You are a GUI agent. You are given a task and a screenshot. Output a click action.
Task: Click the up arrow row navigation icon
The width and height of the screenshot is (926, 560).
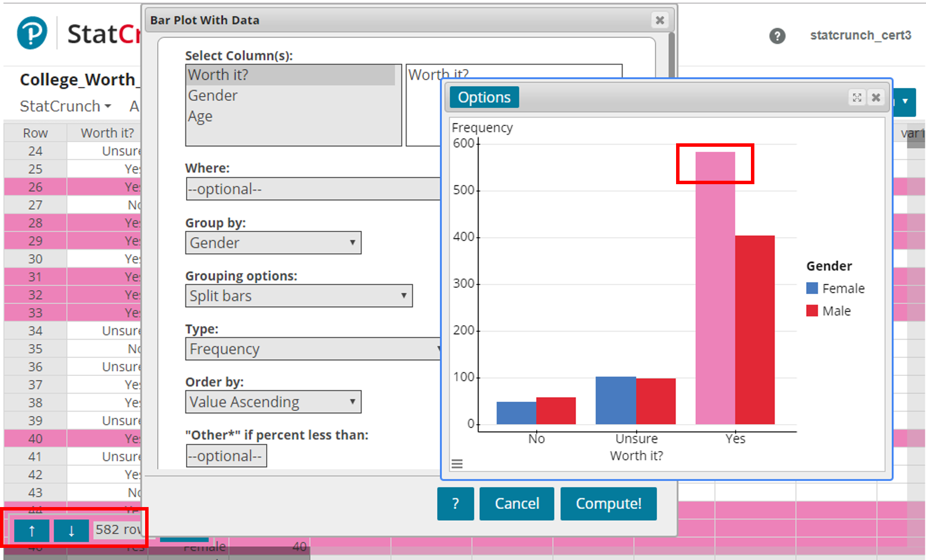(x=32, y=531)
